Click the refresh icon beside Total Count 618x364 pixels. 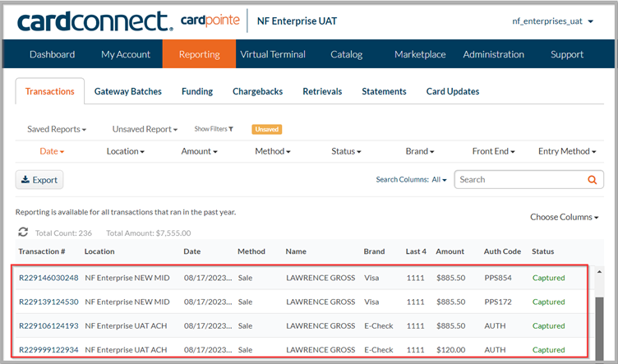pyautogui.click(x=23, y=232)
